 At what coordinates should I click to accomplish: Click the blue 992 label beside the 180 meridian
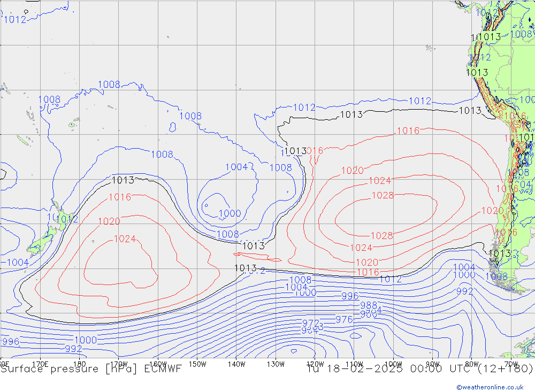tap(73, 349)
